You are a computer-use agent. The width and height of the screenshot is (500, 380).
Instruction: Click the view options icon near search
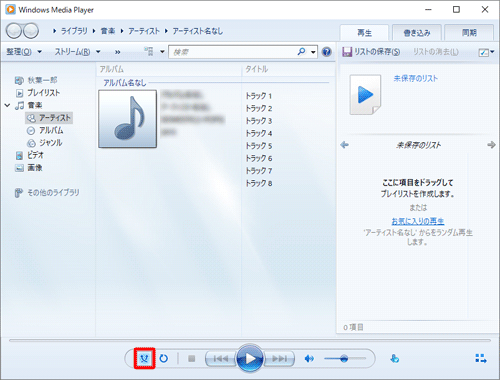point(149,51)
